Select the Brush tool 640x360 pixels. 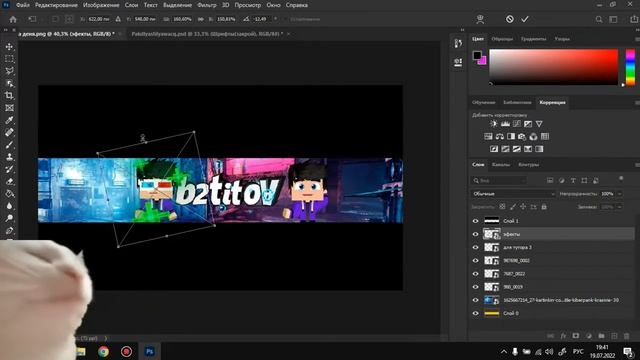9,144
